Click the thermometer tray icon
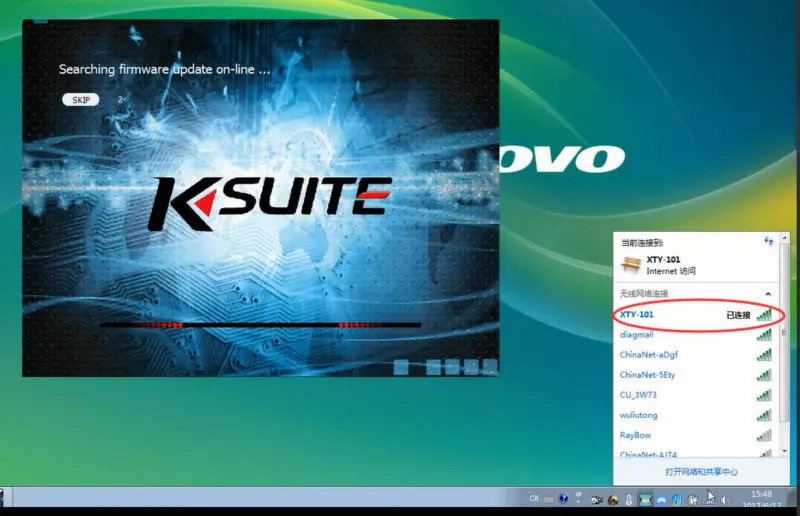Screen dimensions: 800x516 click(629, 500)
